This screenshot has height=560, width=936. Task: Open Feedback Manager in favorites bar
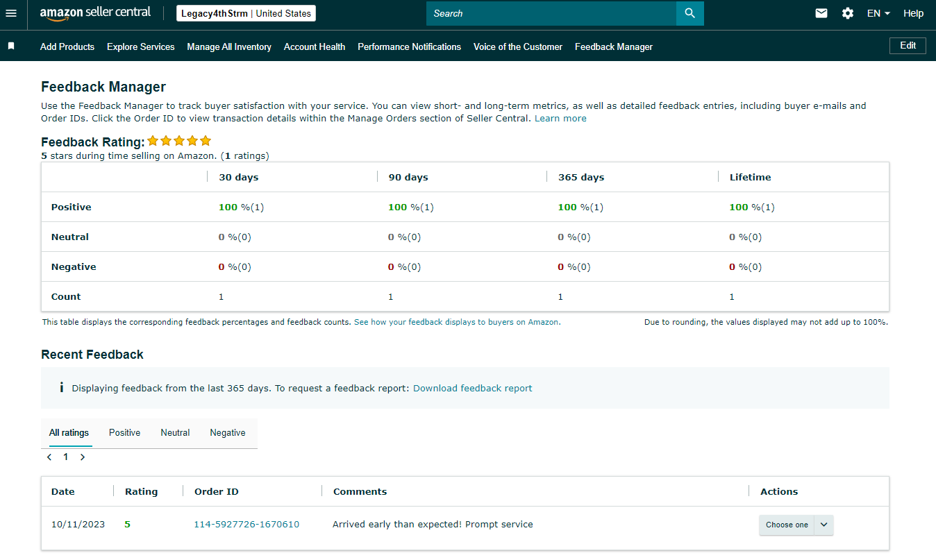click(x=614, y=46)
